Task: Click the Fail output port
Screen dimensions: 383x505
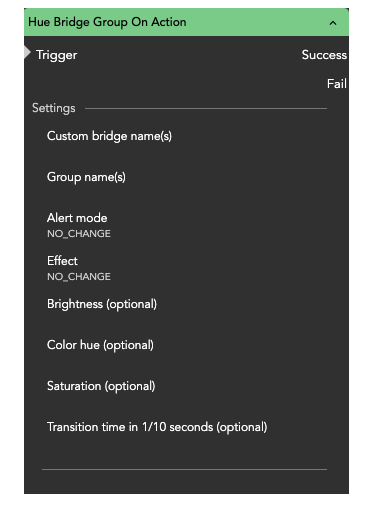Action: pyautogui.click(x=337, y=84)
